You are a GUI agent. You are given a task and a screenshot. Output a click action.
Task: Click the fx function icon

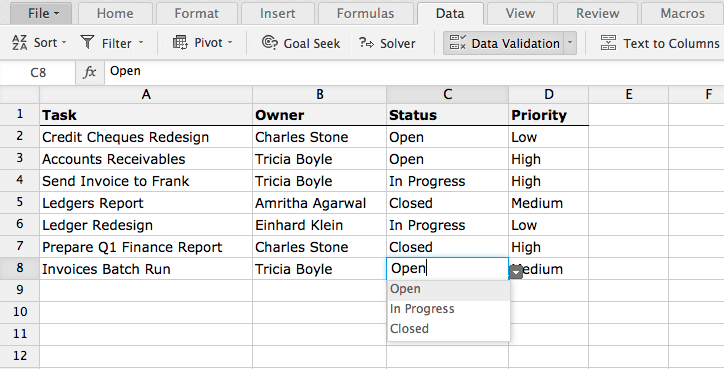(90, 72)
